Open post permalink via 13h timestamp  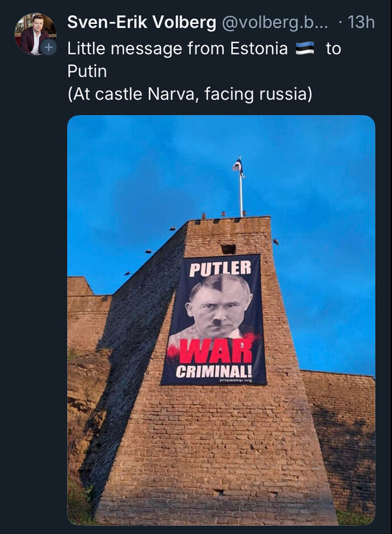pyautogui.click(x=361, y=23)
